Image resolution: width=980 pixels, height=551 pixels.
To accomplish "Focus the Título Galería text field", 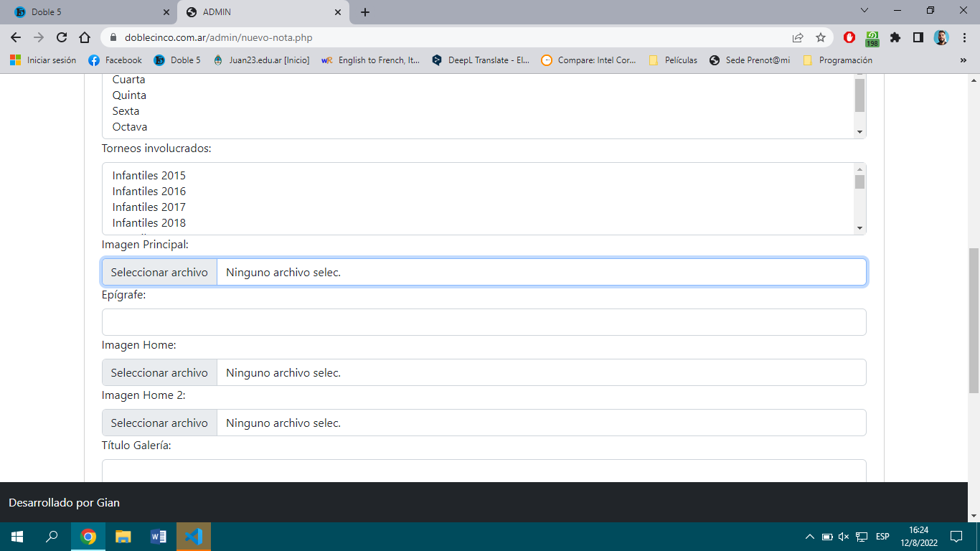I will pyautogui.click(x=484, y=471).
